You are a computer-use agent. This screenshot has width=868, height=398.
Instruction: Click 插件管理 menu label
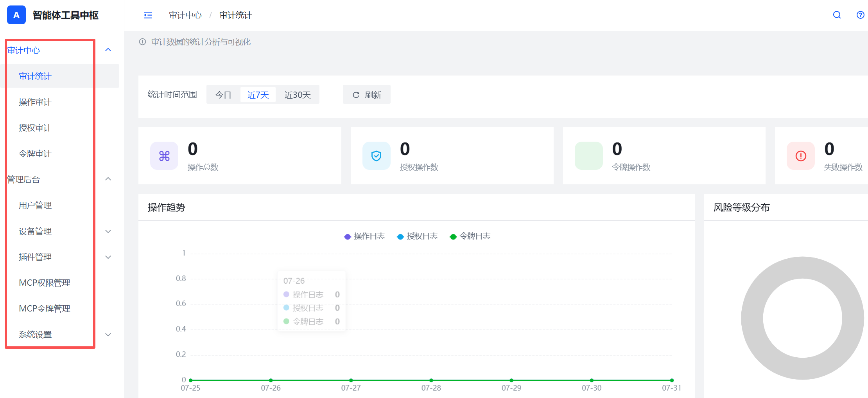pos(35,257)
